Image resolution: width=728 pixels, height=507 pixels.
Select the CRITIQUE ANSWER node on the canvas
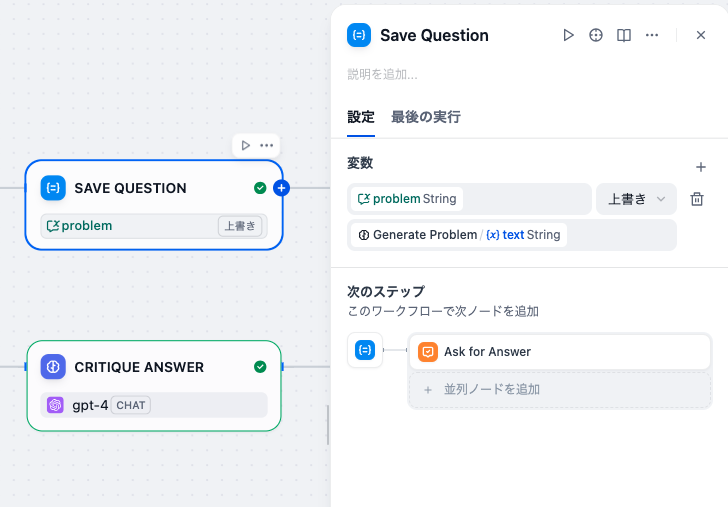point(154,386)
